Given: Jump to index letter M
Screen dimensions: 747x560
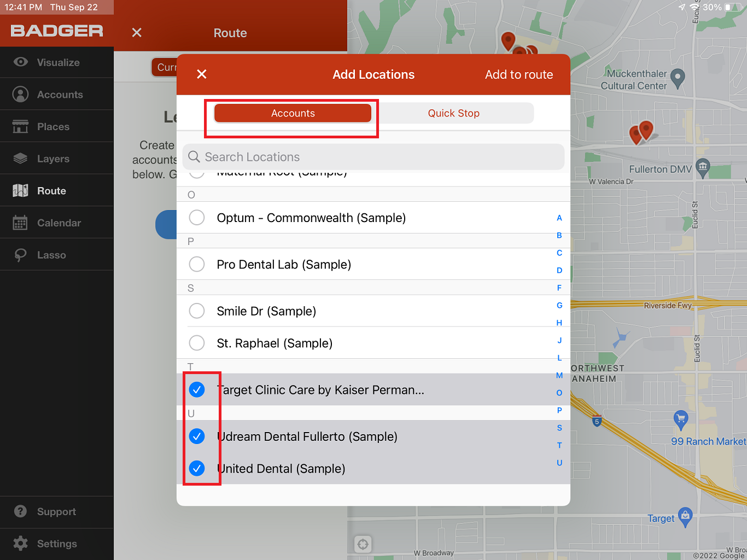Looking at the screenshot, I should 559,375.
